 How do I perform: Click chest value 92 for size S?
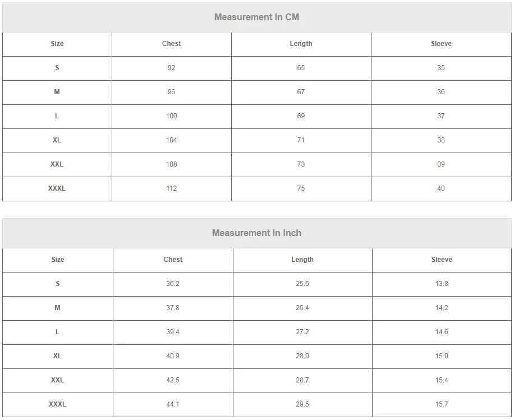[172, 68]
